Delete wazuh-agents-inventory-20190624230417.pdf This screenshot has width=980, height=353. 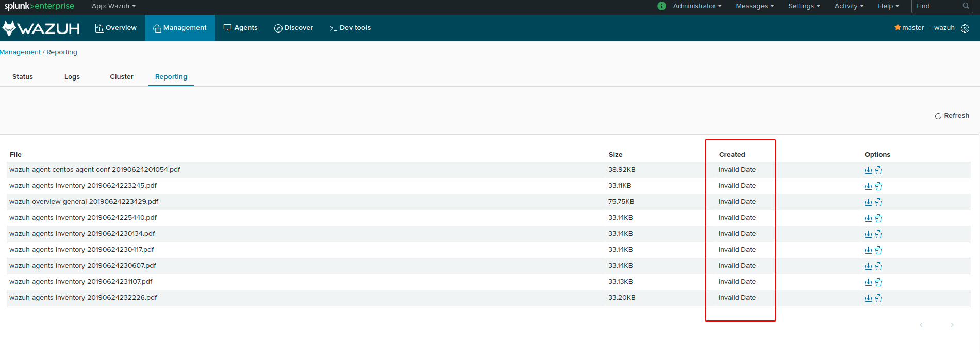click(878, 250)
